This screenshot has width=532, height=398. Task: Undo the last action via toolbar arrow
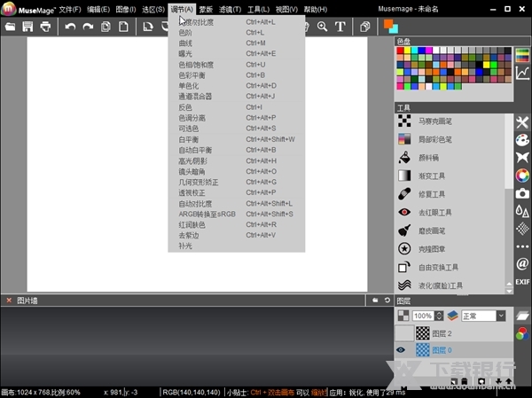70,27
